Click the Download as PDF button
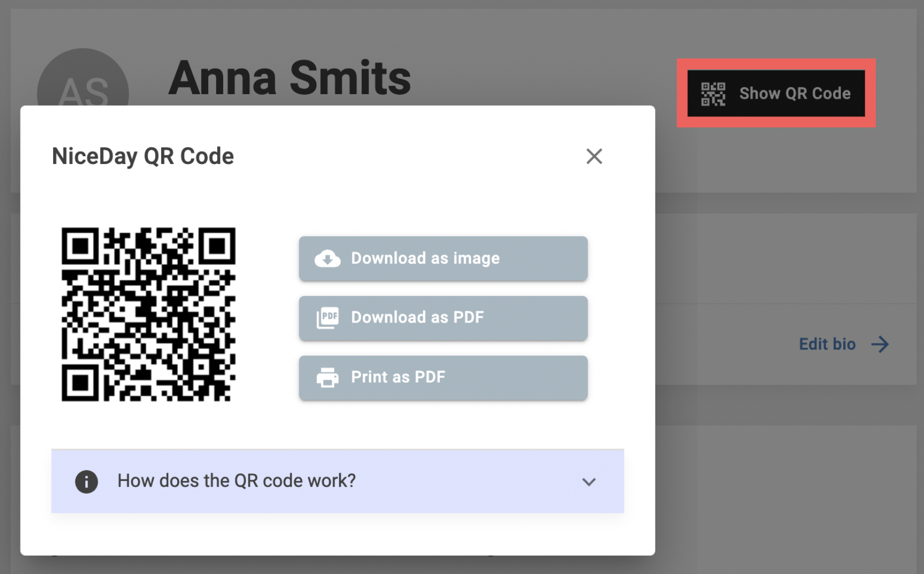Screen dimensions: 924x574 (443, 318)
